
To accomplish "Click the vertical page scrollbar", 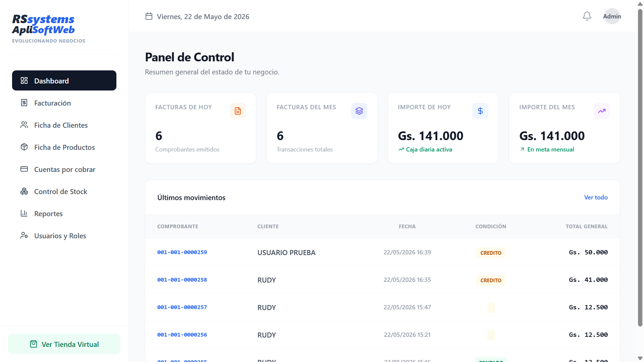I will (x=640, y=168).
